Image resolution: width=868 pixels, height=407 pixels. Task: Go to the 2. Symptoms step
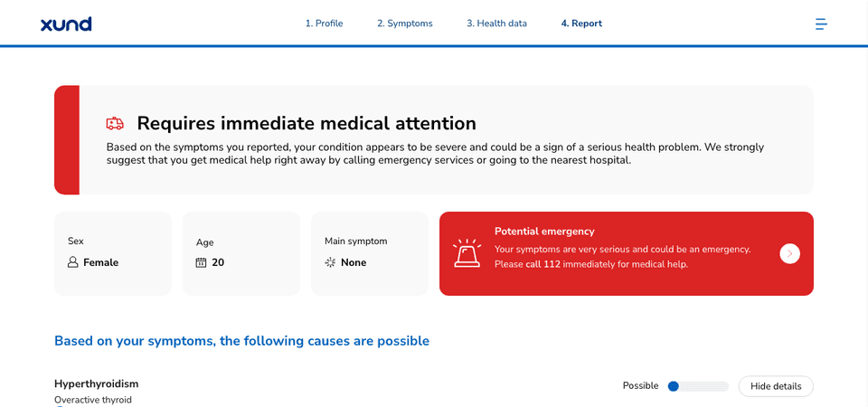pos(405,24)
